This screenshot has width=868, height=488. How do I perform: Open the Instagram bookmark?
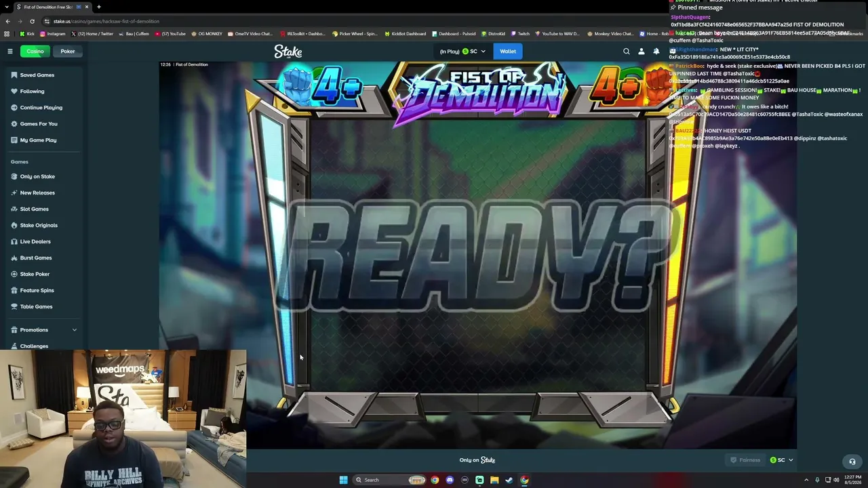53,34
